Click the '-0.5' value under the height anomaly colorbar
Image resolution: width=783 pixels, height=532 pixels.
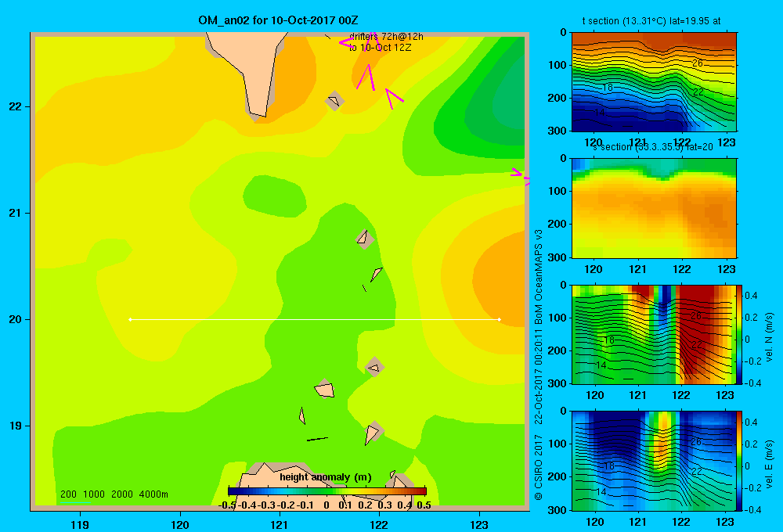click(x=228, y=505)
